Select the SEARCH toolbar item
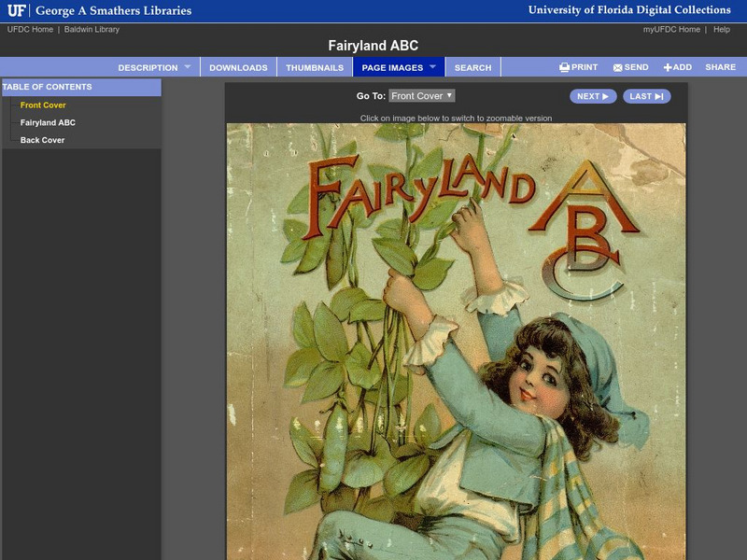 coord(474,67)
